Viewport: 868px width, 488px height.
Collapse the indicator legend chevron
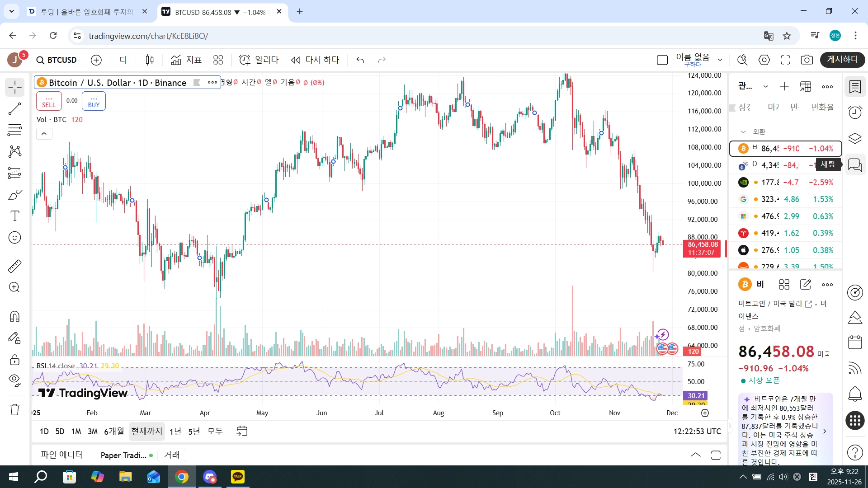tap(44, 134)
